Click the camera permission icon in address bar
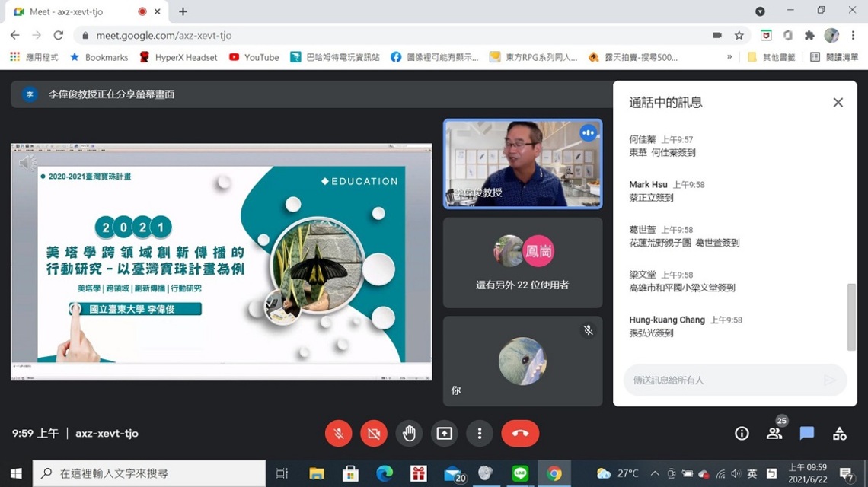Image resolution: width=868 pixels, height=487 pixels. tap(717, 36)
